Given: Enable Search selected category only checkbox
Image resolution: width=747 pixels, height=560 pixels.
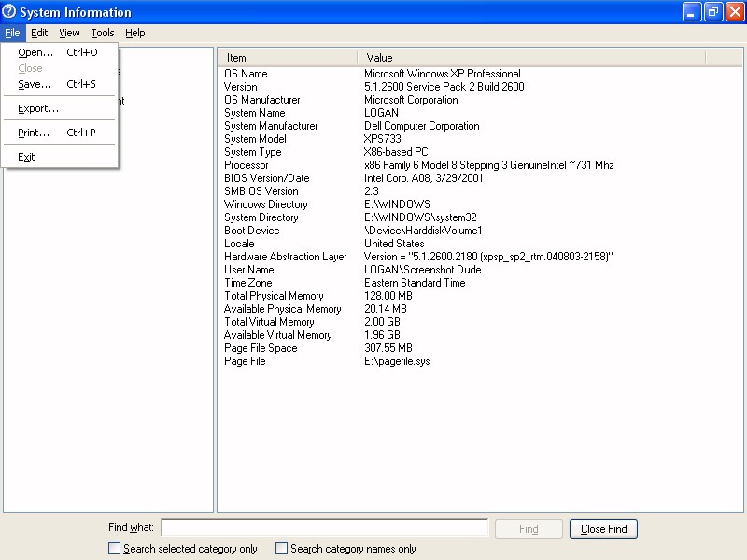Looking at the screenshot, I should point(114,549).
